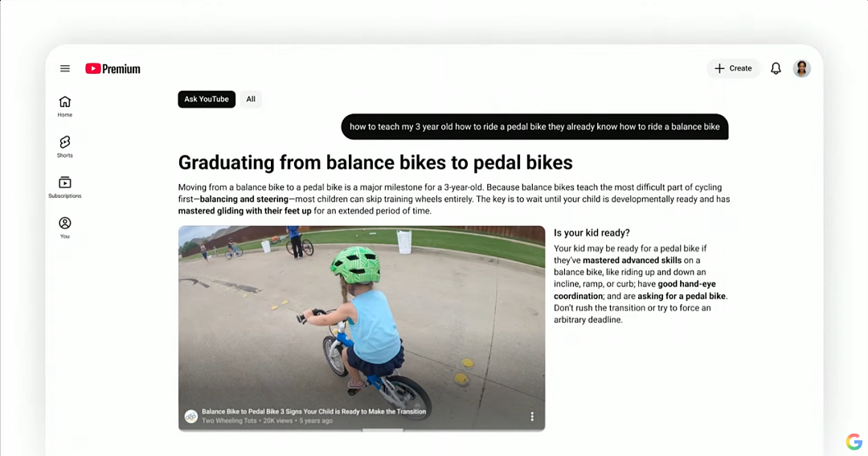Click the Two Wheeling Tots channel name
This screenshot has width=868, height=456.
click(x=229, y=421)
